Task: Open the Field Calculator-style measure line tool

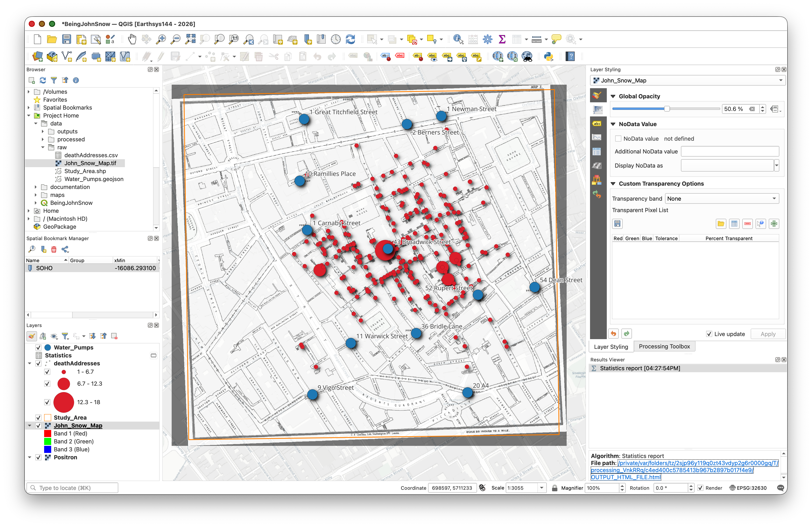Action: (x=536, y=39)
